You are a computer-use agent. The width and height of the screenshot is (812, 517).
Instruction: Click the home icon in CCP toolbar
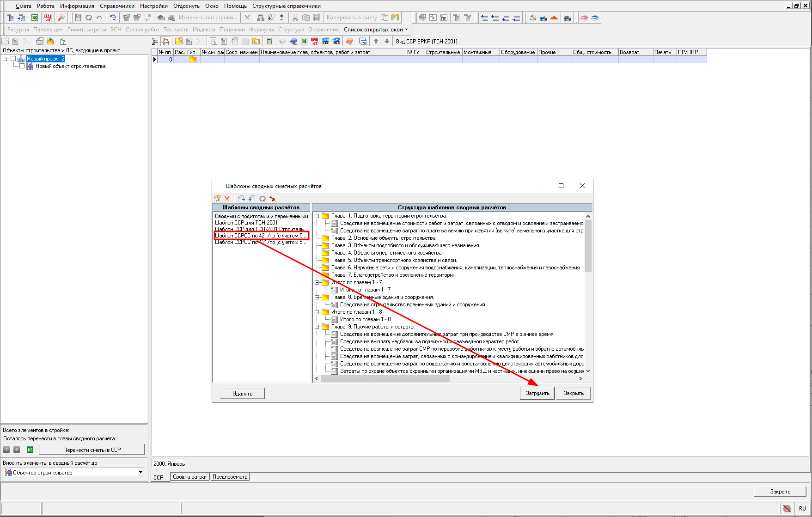[x=166, y=42]
